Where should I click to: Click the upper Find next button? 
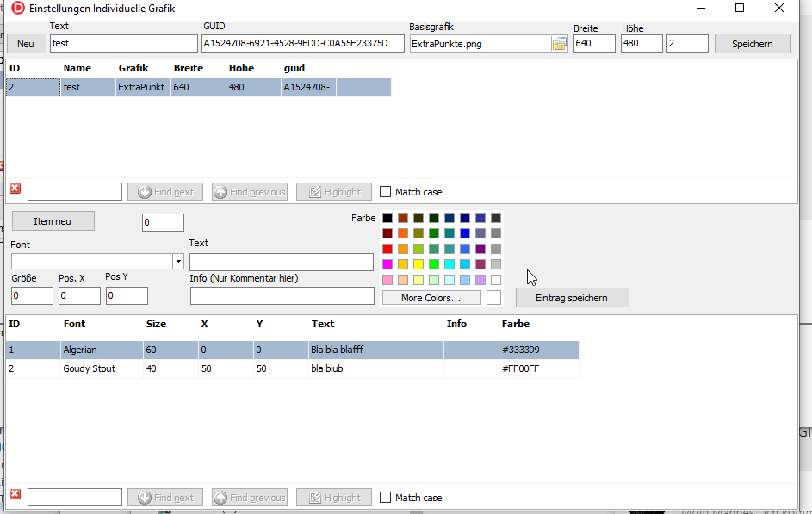click(165, 192)
